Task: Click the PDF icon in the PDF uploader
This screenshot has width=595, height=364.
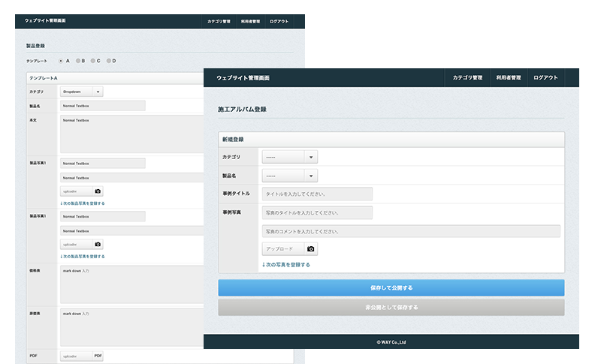Action: pos(98,356)
